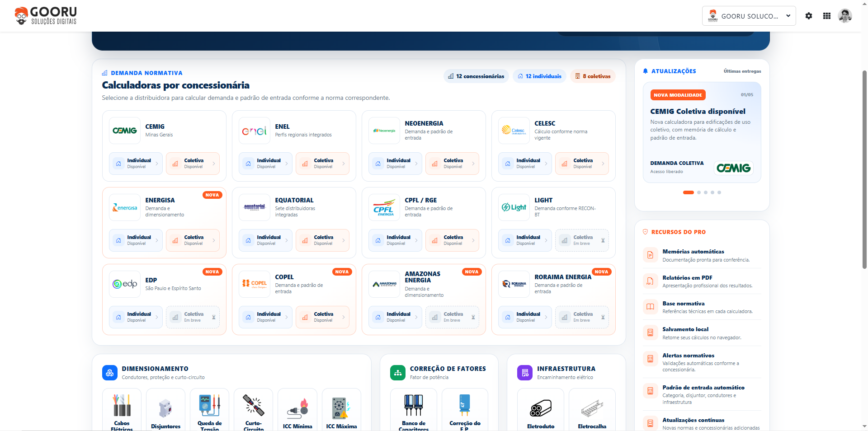Click the 12 concessionárias badge

[476, 76]
